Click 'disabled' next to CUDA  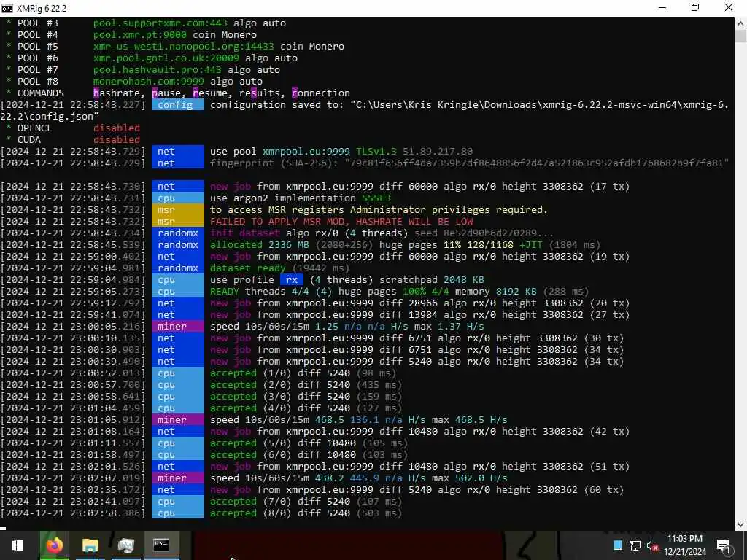pos(117,140)
